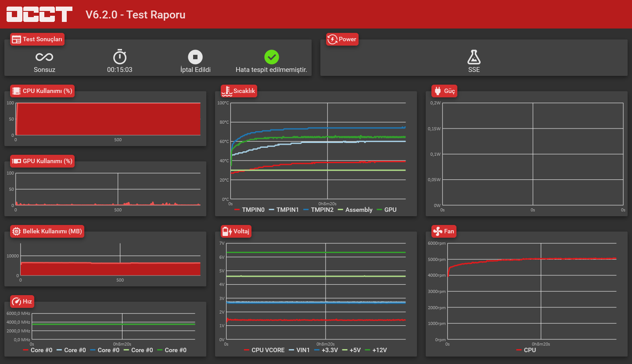Click the İptal Edildi status text
The height and width of the screenshot is (364, 632).
coord(195,70)
